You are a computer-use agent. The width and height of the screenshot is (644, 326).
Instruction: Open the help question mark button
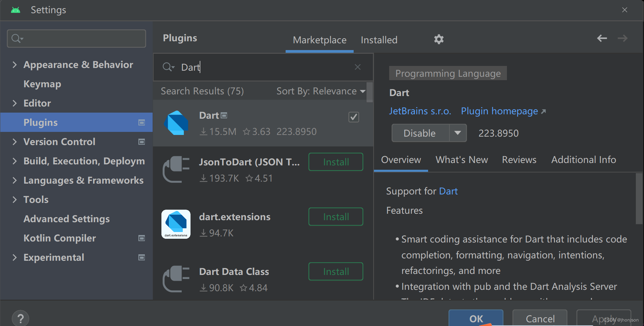click(x=20, y=318)
